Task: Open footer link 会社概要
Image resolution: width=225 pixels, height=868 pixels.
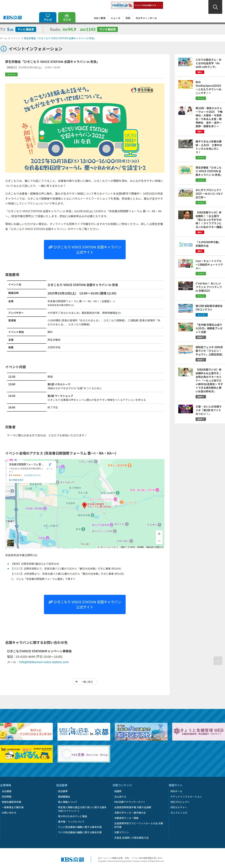Action: coord(6,791)
